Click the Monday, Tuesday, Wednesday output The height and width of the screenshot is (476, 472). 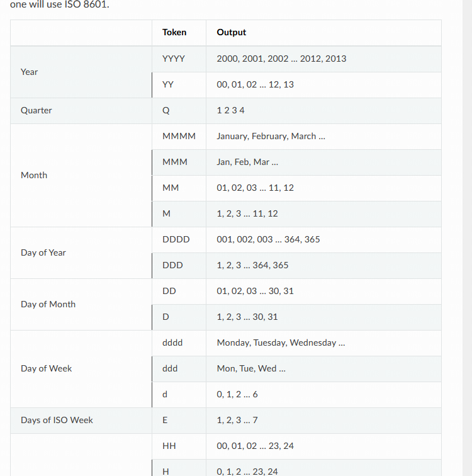coord(281,343)
